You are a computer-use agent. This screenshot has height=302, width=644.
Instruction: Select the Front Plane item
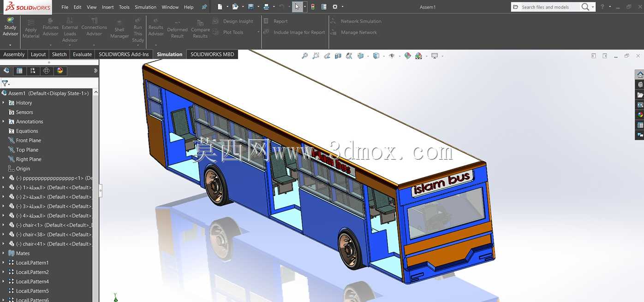(x=29, y=141)
